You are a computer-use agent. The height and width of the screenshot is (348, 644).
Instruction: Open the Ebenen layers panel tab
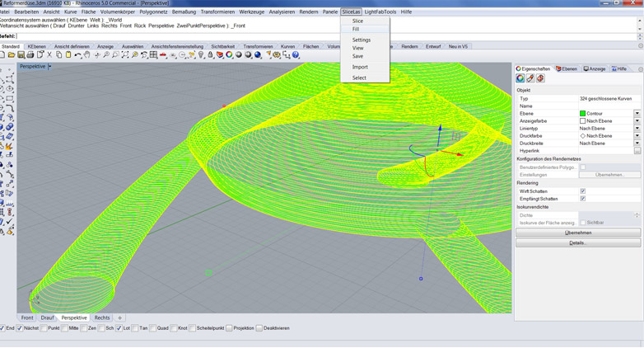(567, 69)
